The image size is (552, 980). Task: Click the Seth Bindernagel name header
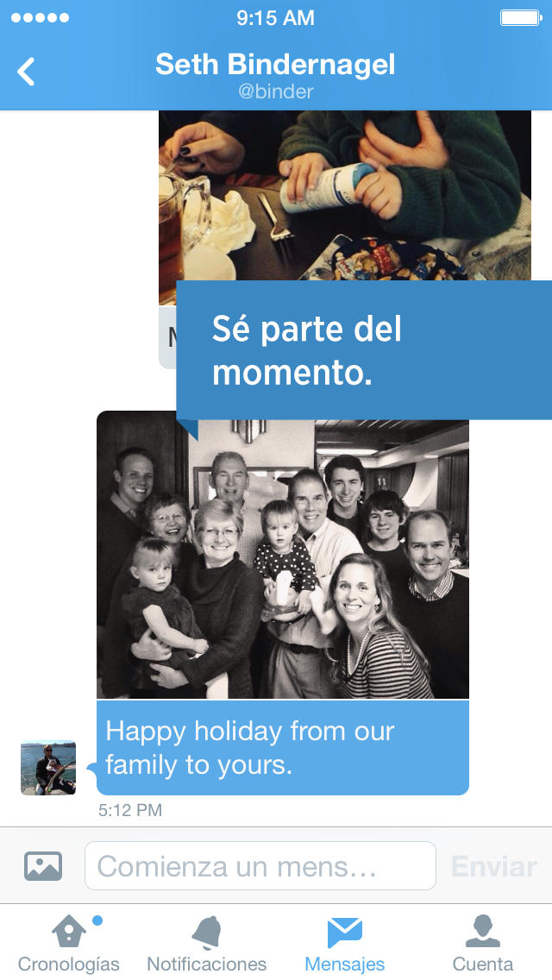tap(276, 65)
